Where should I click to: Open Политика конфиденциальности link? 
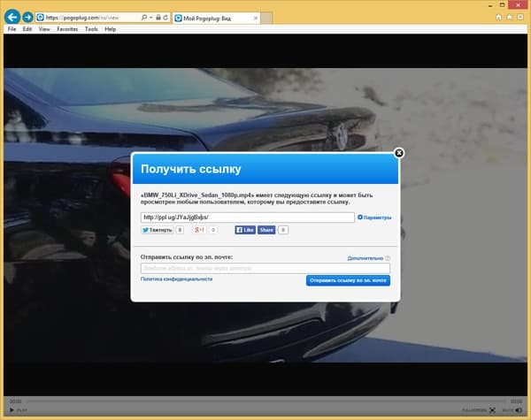[x=176, y=279]
